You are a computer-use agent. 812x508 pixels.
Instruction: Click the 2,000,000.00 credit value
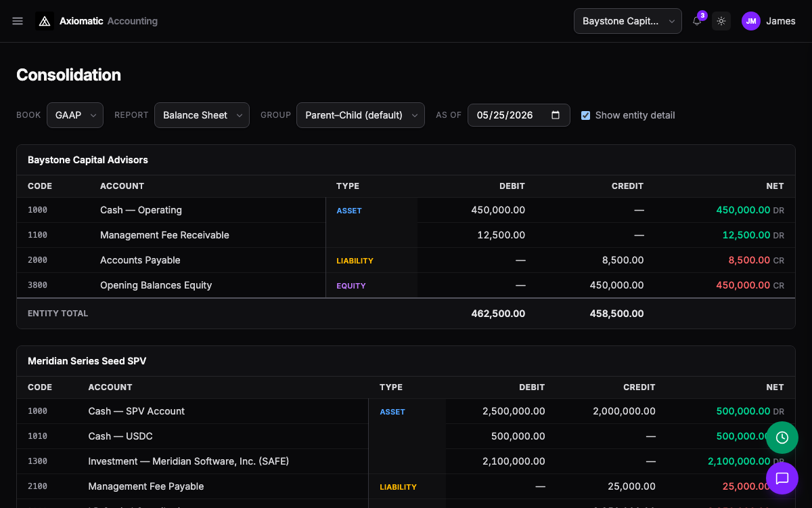coord(624,411)
